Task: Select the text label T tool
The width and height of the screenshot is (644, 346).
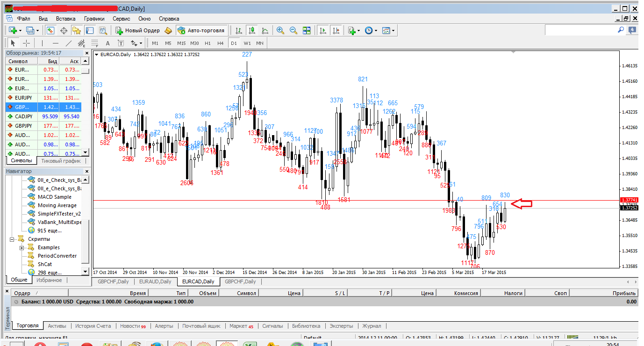Action: tap(121, 43)
